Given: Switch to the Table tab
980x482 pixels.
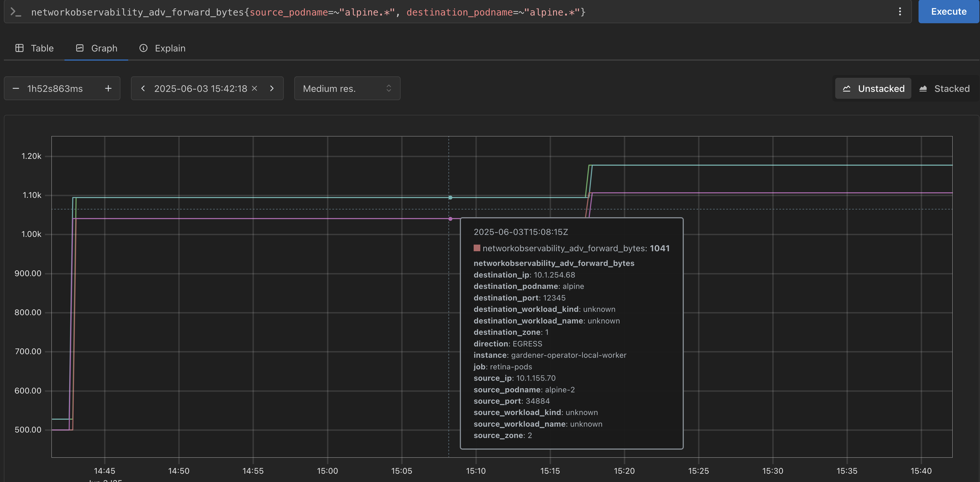Looking at the screenshot, I should (x=34, y=48).
